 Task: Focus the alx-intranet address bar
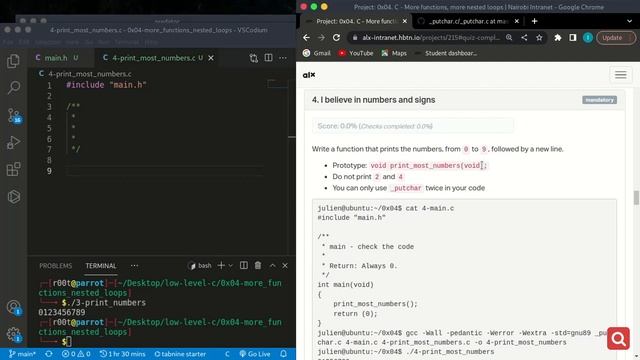click(431, 38)
